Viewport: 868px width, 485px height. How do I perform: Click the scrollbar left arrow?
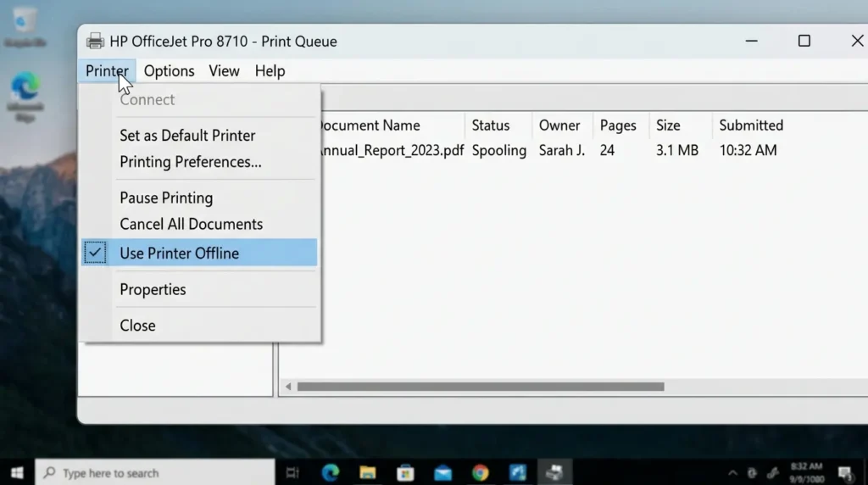(x=288, y=387)
